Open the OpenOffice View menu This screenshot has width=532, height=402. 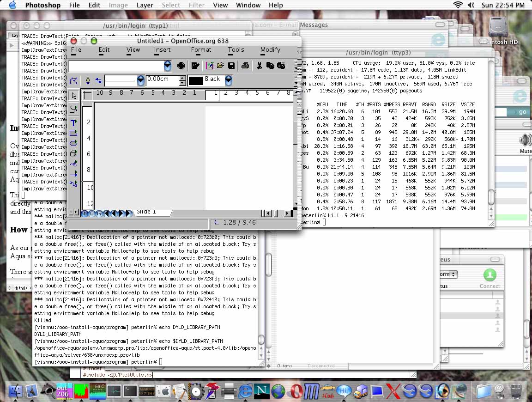click(x=133, y=50)
